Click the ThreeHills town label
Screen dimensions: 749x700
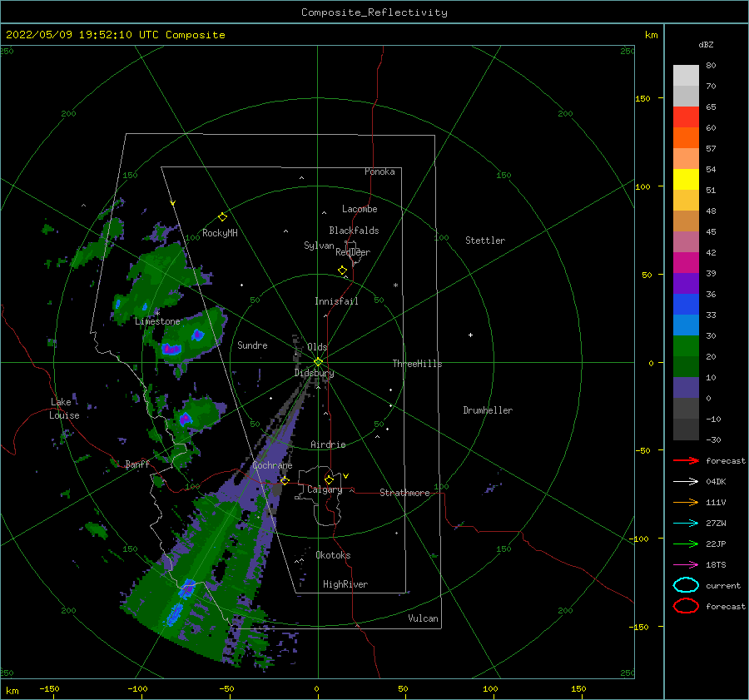click(x=417, y=364)
